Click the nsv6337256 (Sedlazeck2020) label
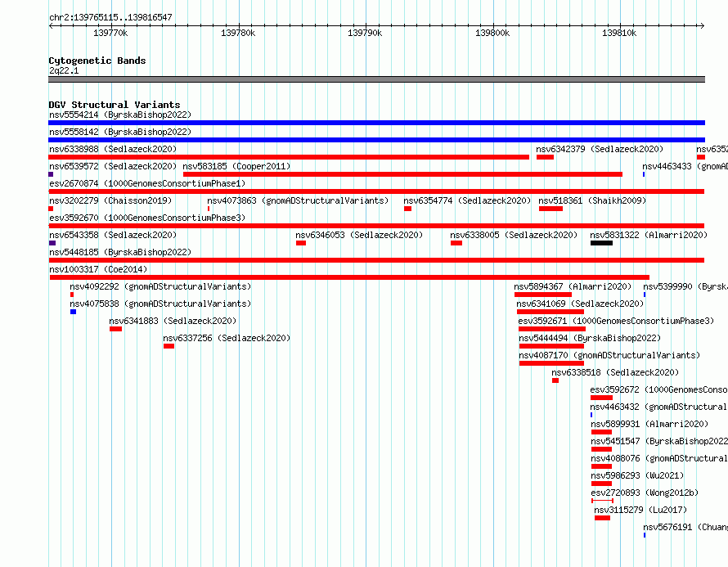Viewport: 728px width, 567px height. click(227, 338)
